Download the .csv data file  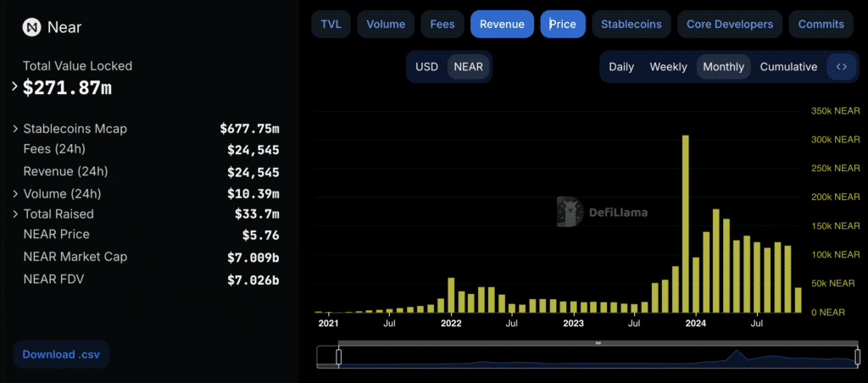61,354
